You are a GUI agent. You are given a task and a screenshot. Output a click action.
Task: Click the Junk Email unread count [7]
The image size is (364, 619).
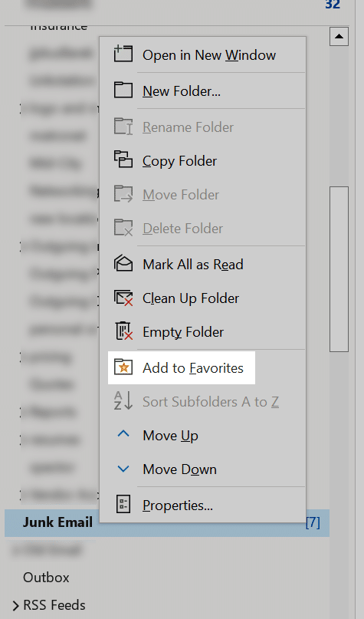pos(313,522)
